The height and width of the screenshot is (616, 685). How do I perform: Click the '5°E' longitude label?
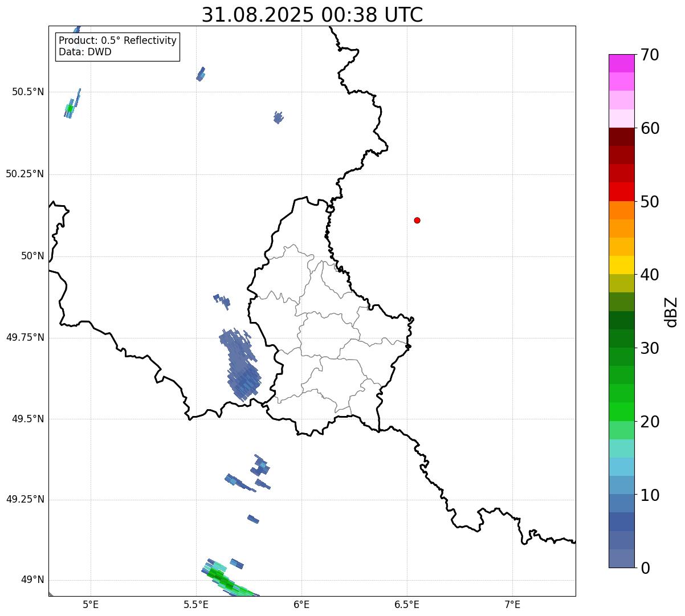pos(91,605)
